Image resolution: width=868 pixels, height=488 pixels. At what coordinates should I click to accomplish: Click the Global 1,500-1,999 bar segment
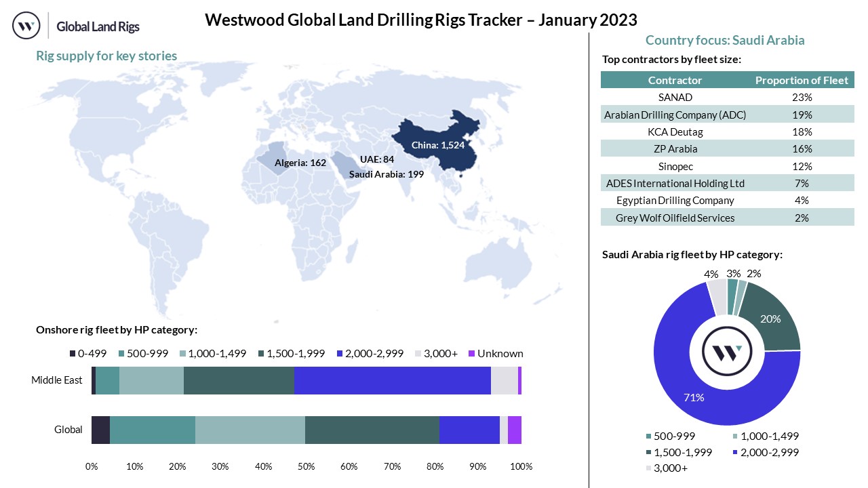[x=372, y=430]
